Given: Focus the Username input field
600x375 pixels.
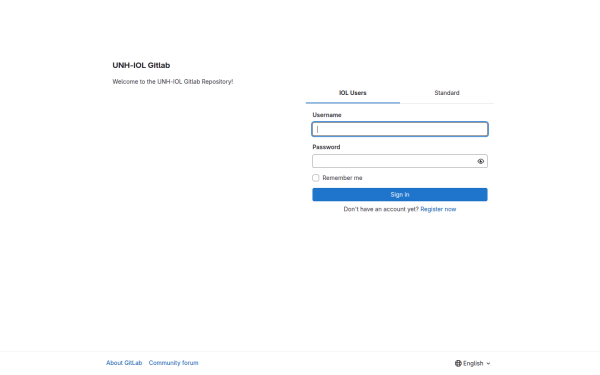Looking at the screenshot, I should click(399, 129).
